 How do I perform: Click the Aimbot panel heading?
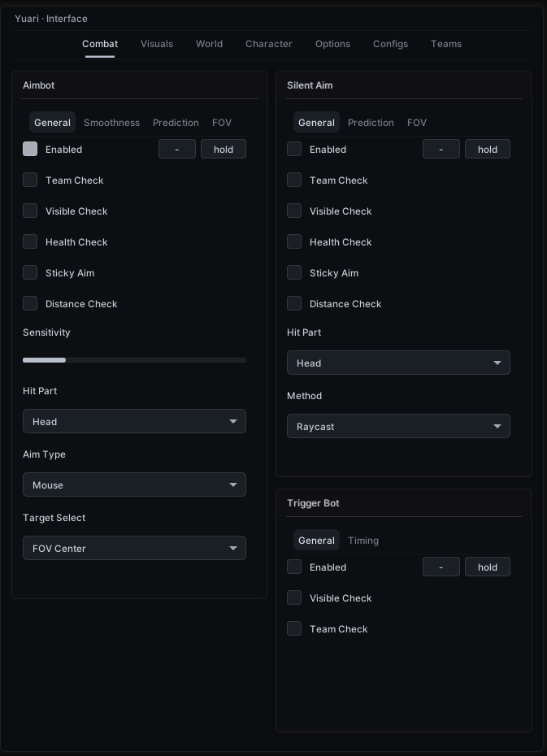pyautogui.click(x=38, y=85)
